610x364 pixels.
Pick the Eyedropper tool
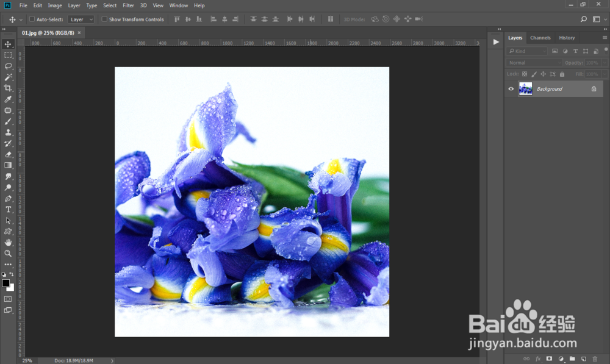pyautogui.click(x=9, y=99)
